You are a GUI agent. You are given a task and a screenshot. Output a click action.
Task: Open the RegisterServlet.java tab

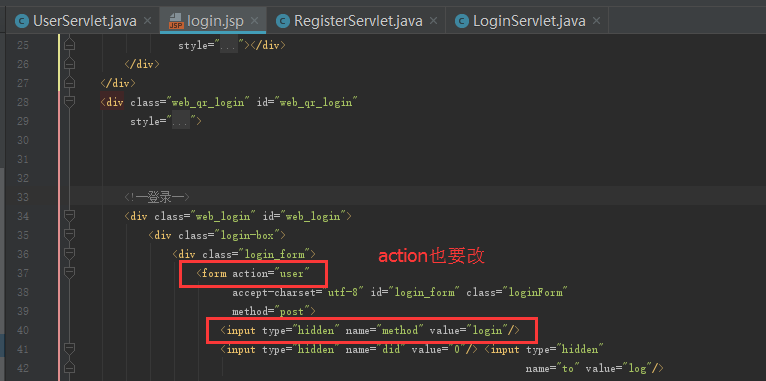click(358, 21)
